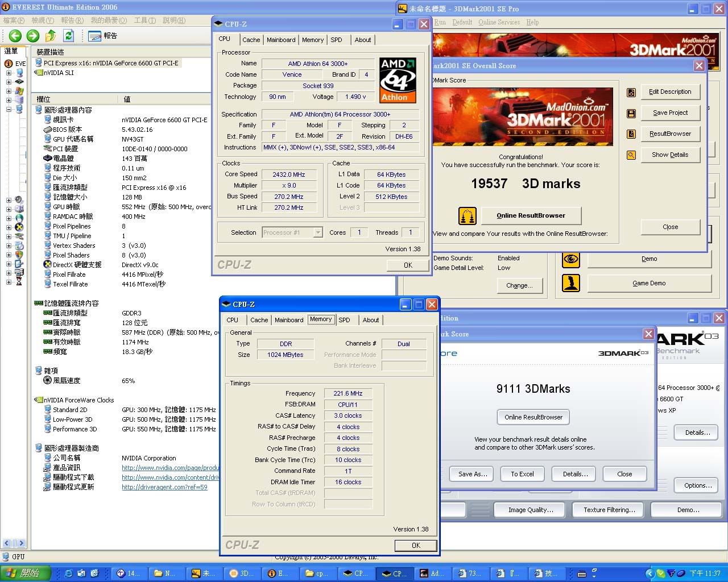
Task: Click EVEREST refresh icon
Action: (x=68, y=36)
